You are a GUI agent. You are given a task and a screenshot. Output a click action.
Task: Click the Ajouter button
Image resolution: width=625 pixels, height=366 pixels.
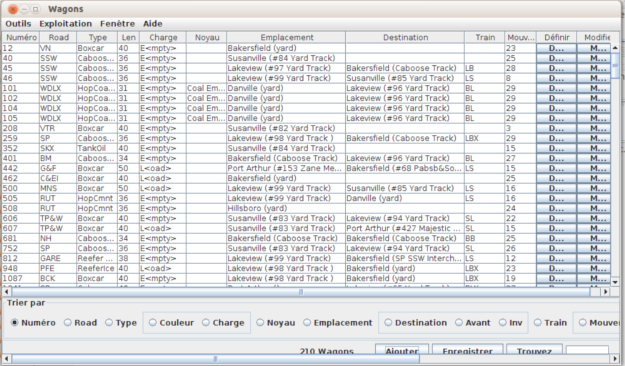(x=402, y=350)
